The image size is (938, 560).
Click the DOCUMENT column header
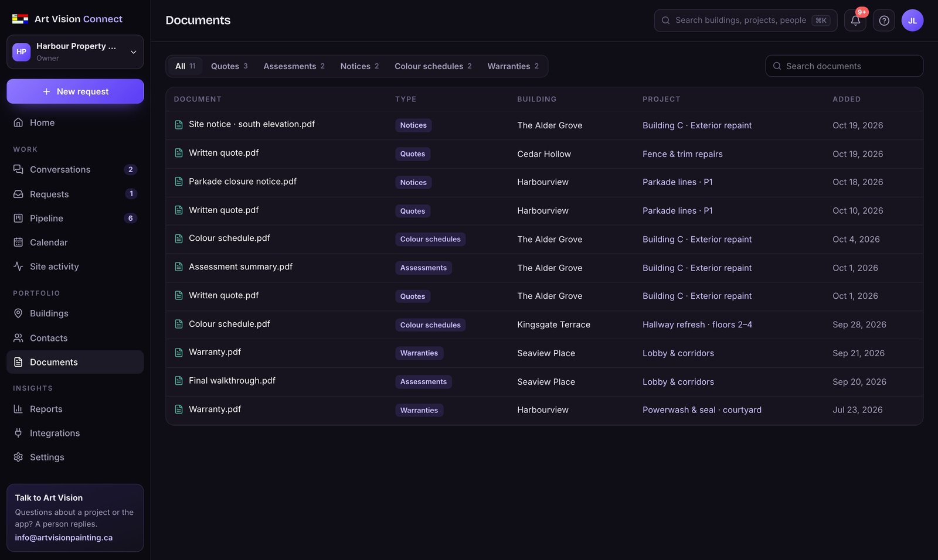click(198, 99)
